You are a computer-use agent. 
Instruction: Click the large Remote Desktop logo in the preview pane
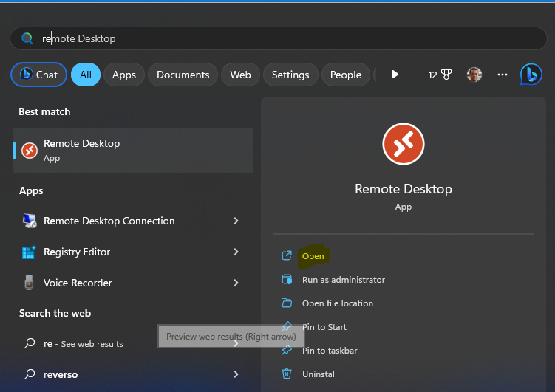[x=404, y=144]
